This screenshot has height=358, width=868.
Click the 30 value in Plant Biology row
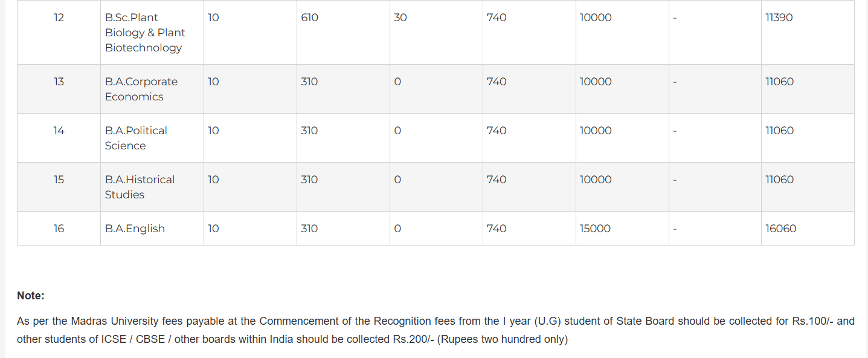(400, 18)
